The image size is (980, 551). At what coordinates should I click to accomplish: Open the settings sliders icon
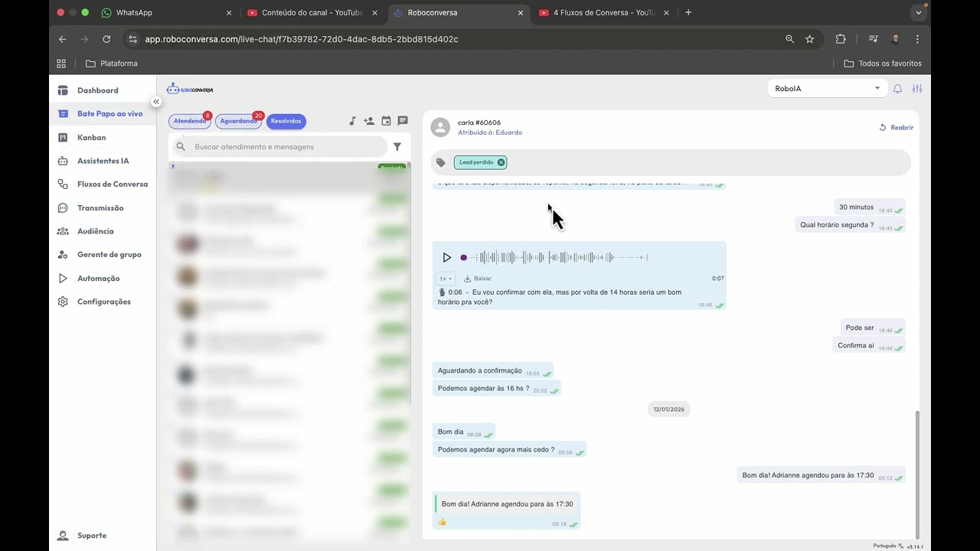click(x=917, y=89)
